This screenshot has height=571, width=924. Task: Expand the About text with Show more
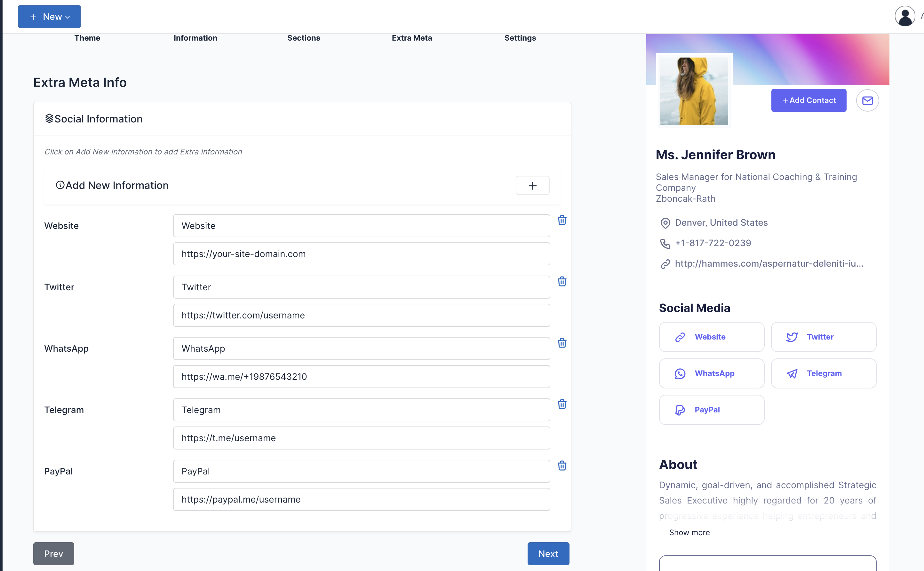pos(689,533)
